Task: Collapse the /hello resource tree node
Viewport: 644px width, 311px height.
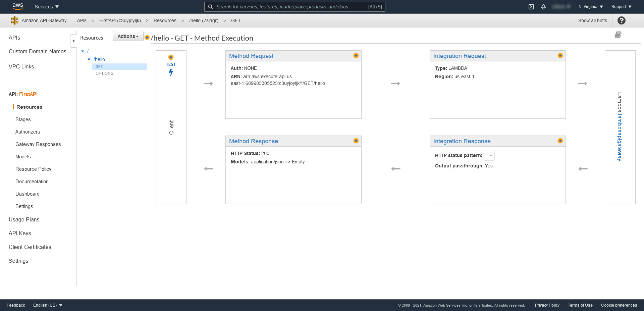Action: click(x=89, y=59)
